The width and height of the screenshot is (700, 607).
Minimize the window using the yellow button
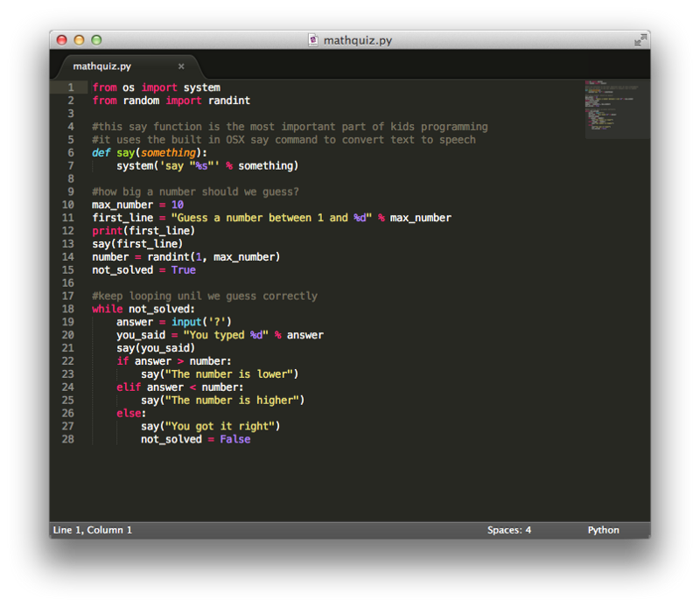[79, 40]
